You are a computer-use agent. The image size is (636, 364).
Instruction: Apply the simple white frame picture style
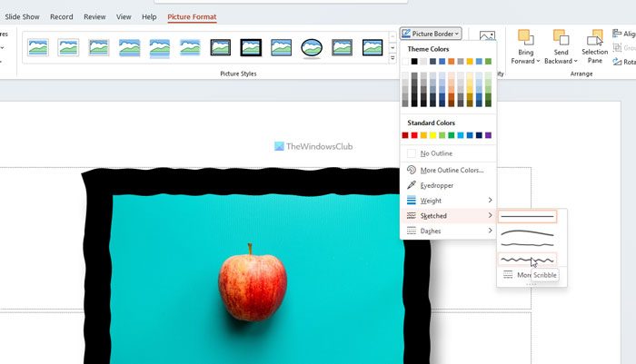click(x=38, y=47)
